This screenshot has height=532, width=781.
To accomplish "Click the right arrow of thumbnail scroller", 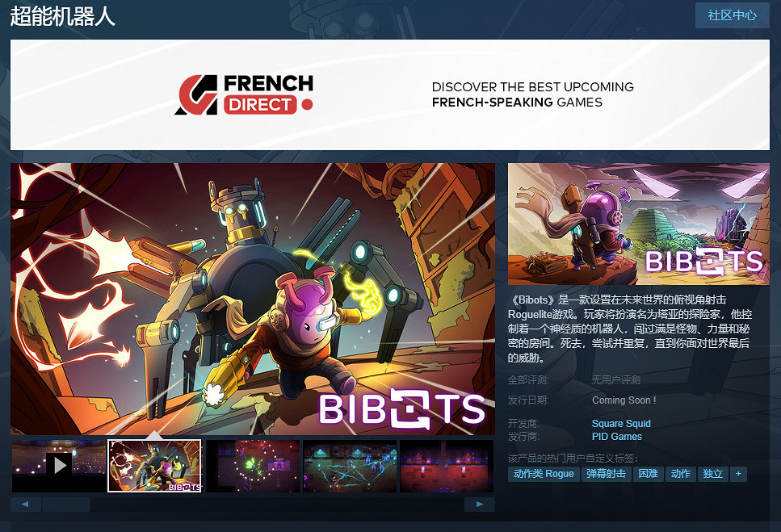I will coord(479,504).
